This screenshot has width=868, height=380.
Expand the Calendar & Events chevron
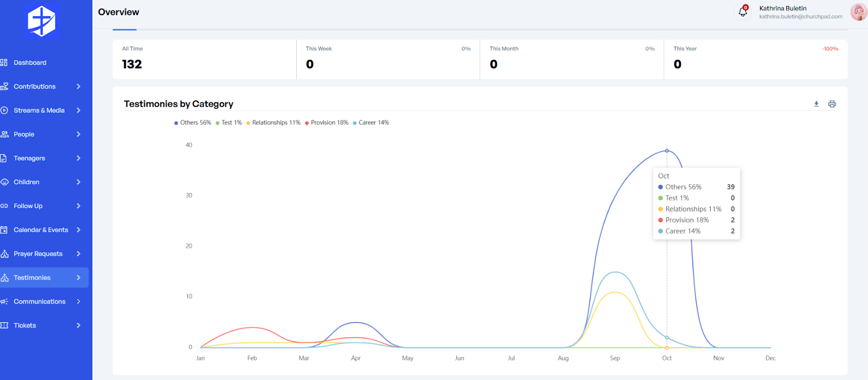pos(79,230)
